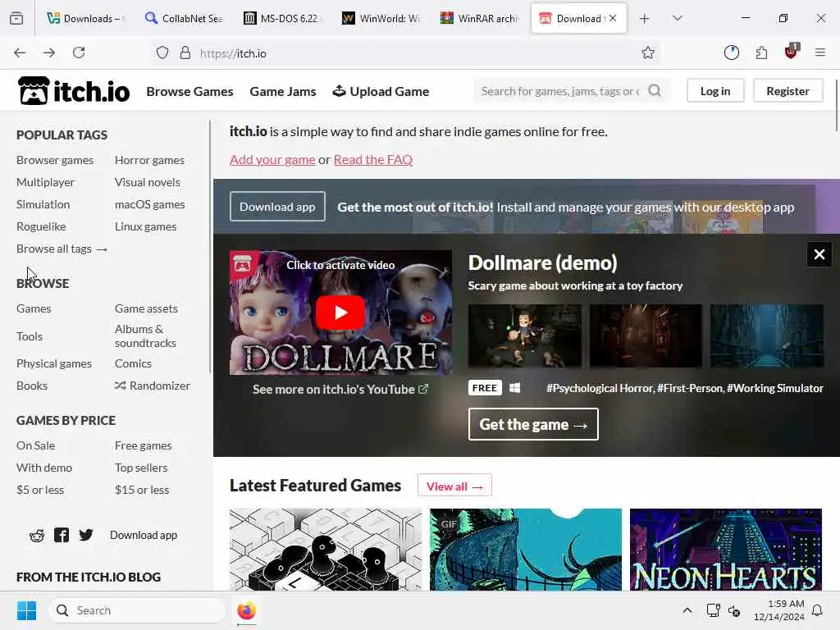Open the Facebook social icon
840x630 pixels.
coord(62,535)
